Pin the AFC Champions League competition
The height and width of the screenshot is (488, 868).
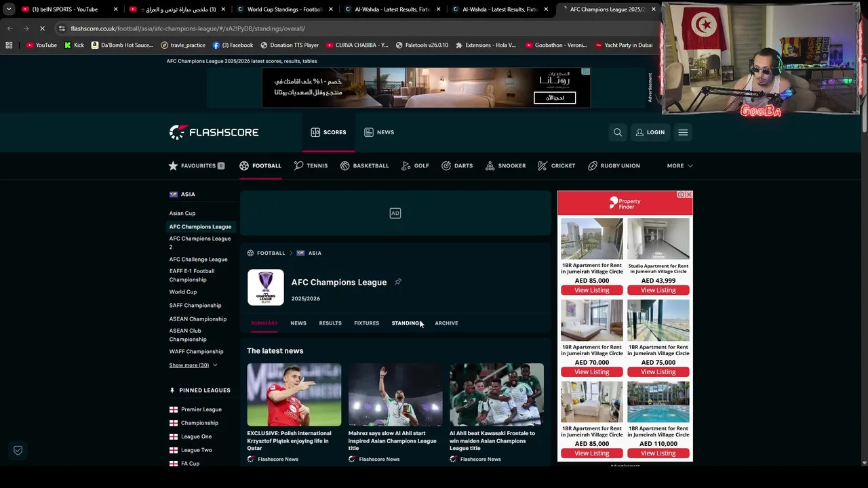click(398, 282)
